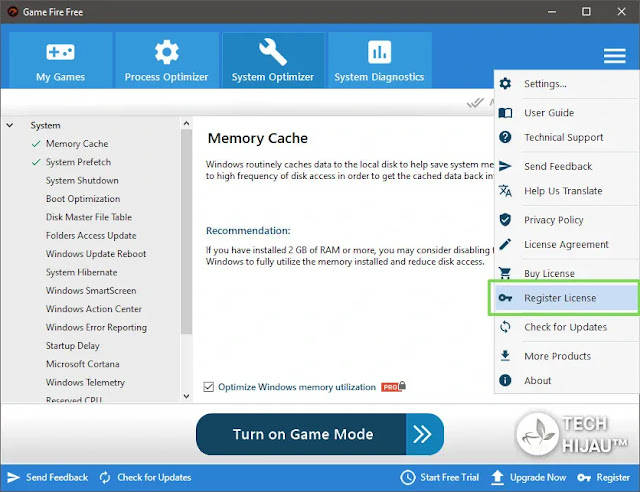Viewport: 640px width, 492px height.
Task: Uncheck Optimize Windows memory utilization
Action: 209,387
